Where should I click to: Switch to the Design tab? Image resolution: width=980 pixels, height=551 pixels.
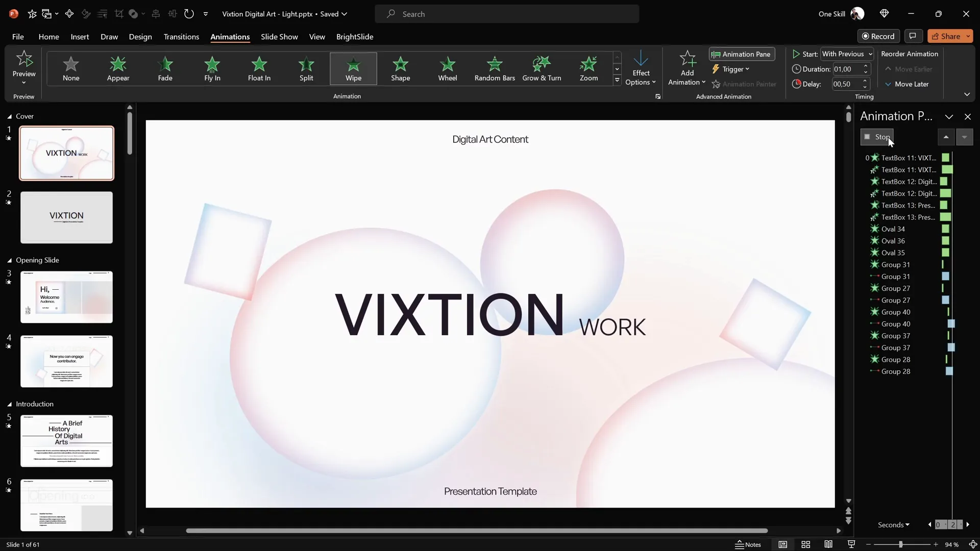click(x=140, y=37)
